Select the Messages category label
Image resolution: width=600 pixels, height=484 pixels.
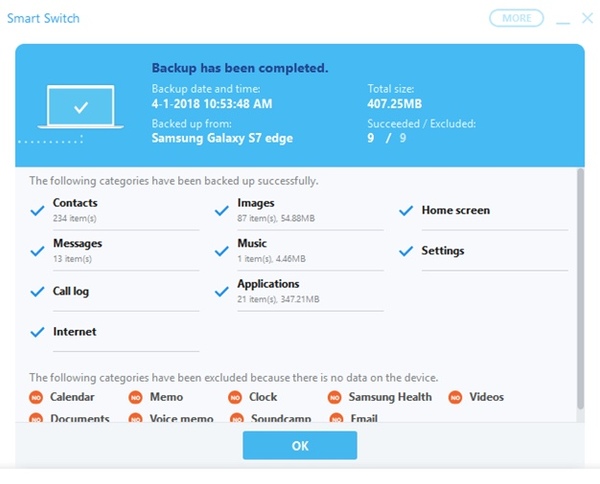click(x=77, y=243)
